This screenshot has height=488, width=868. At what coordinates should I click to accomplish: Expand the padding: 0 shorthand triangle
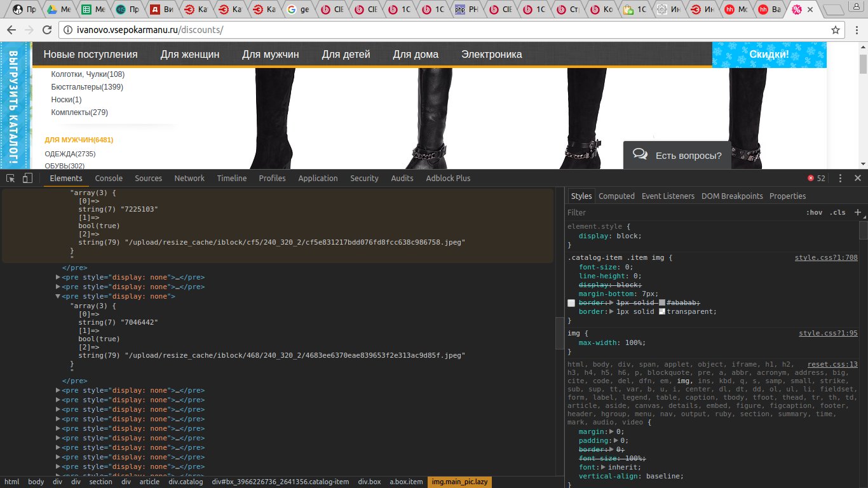coord(615,441)
